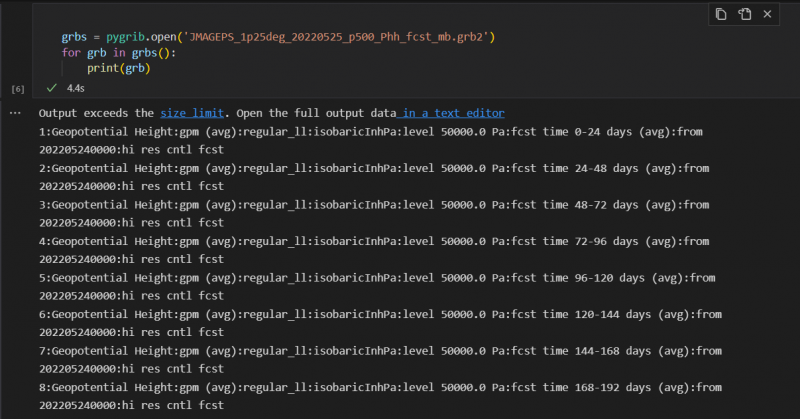Viewport: 800px width, 419px height.
Task: Click output line 4 with 72-96 days forecast
Action: pos(378,241)
